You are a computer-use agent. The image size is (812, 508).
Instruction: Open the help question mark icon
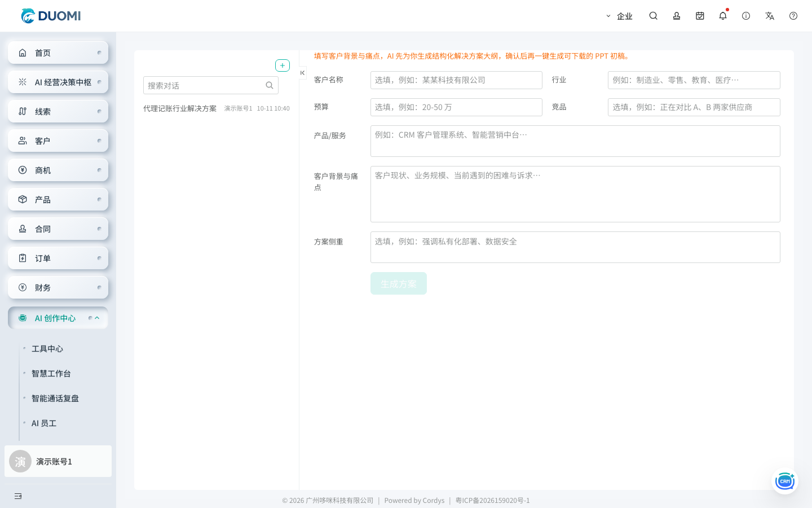click(x=793, y=16)
